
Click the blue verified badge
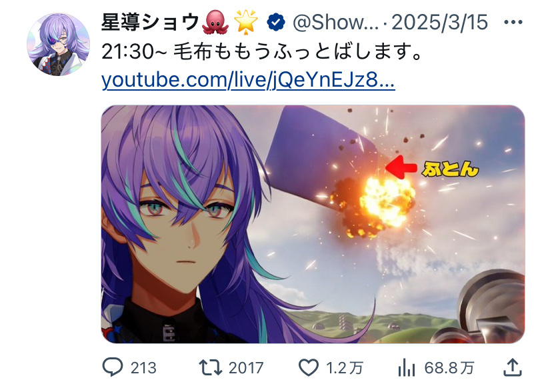276,22
